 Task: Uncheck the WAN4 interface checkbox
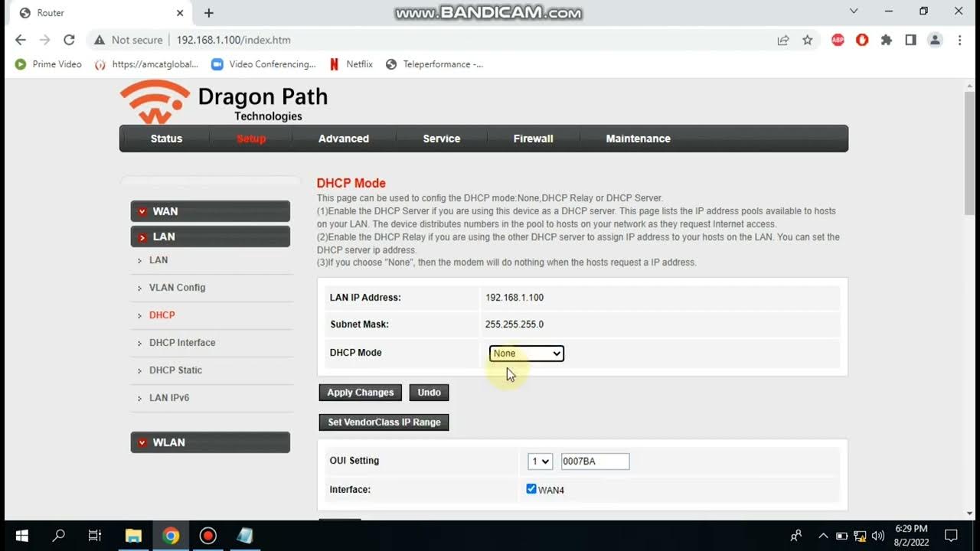pyautogui.click(x=531, y=489)
